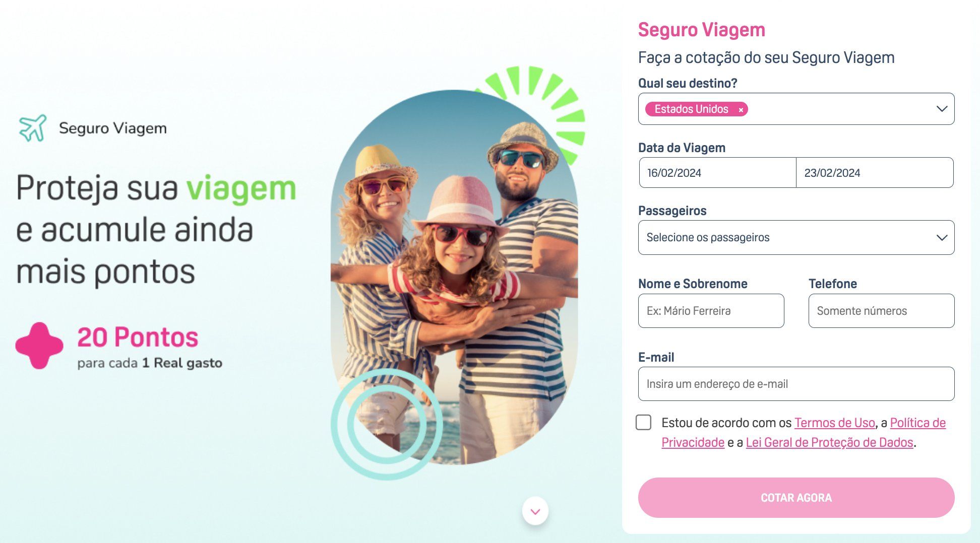This screenshot has height=543, width=980.
Task: Click the pink plus-shaped points icon
Action: click(x=39, y=346)
